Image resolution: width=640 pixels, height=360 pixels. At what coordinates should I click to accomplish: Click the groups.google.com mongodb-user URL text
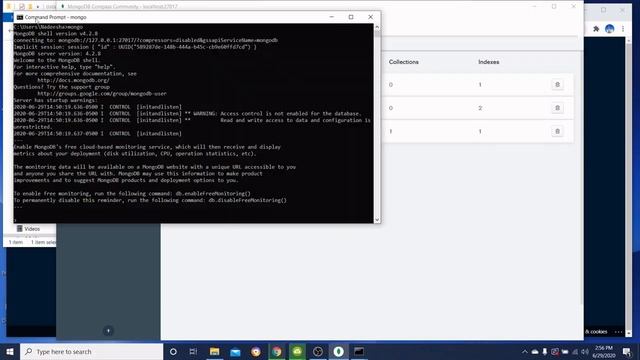click(x=102, y=93)
